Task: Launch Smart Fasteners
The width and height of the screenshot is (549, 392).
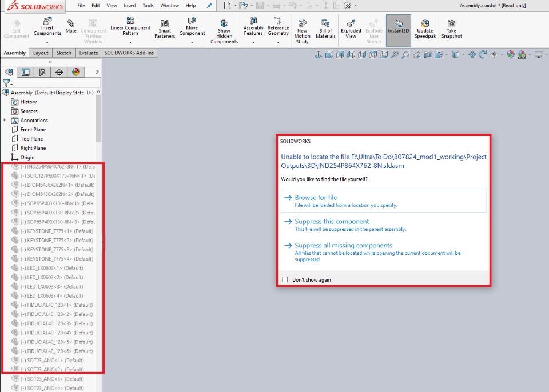Action: coord(165,29)
